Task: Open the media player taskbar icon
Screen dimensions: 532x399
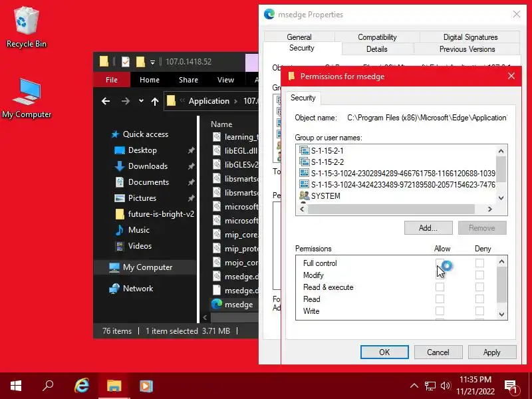Action: pos(146,386)
